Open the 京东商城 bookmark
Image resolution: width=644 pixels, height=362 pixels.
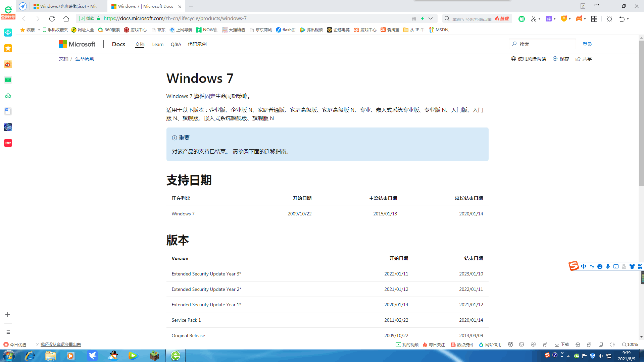click(x=261, y=30)
